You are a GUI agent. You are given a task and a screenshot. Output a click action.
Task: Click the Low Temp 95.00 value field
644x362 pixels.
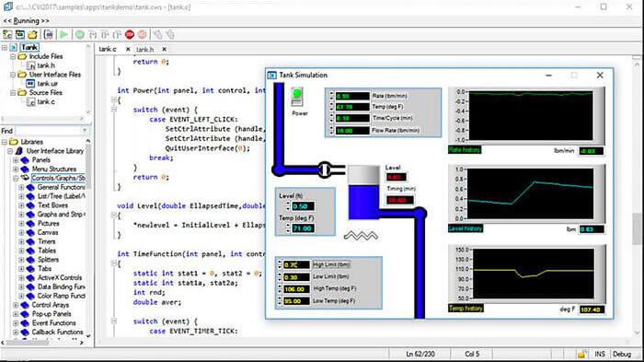pyautogui.click(x=296, y=301)
